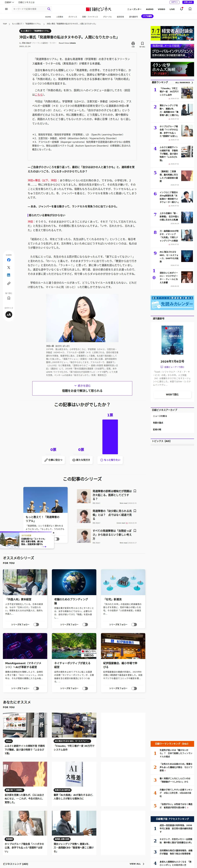Open the 人的資本 tab

[60, 16]
